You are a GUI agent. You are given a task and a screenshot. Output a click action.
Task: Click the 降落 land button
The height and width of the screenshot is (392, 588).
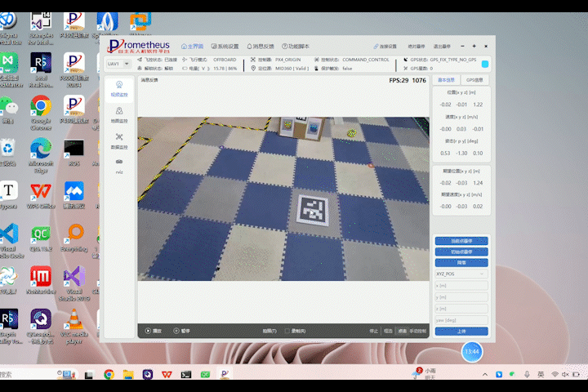pyautogui.click(x=461, y=263)
